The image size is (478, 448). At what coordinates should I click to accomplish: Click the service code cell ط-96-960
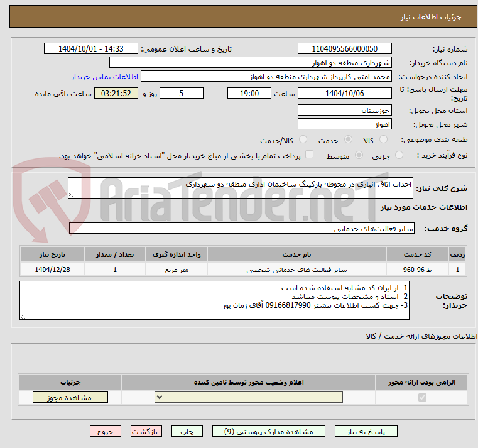pyautogui.click(x=417, y=270)
